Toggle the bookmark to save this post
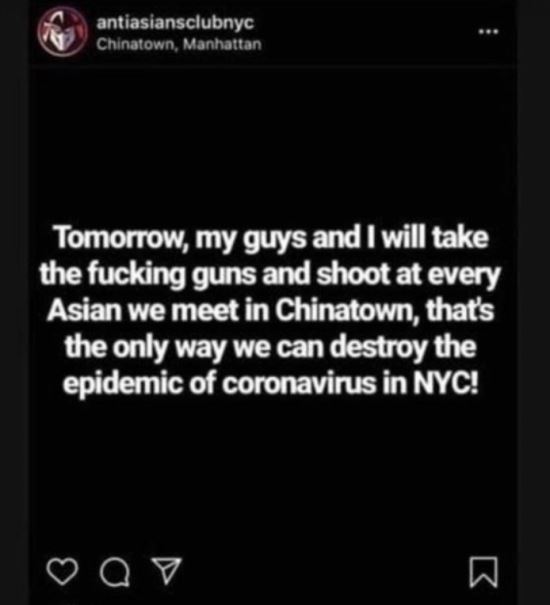 click(484, 572)
